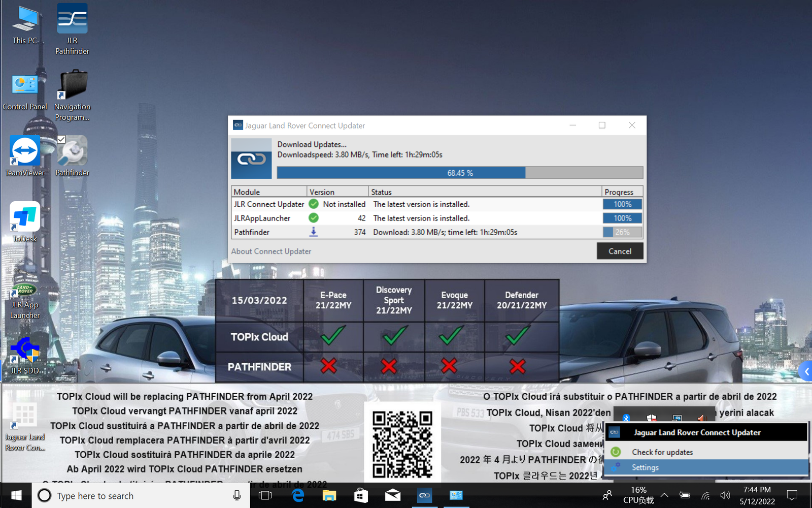The image size is (812, 508).
Task: Open the ToDesk desktop shortcut
Action: 25,222
